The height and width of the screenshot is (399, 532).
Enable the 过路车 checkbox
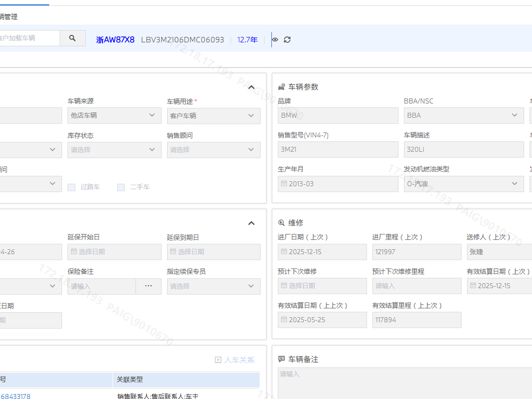point(71,187)
